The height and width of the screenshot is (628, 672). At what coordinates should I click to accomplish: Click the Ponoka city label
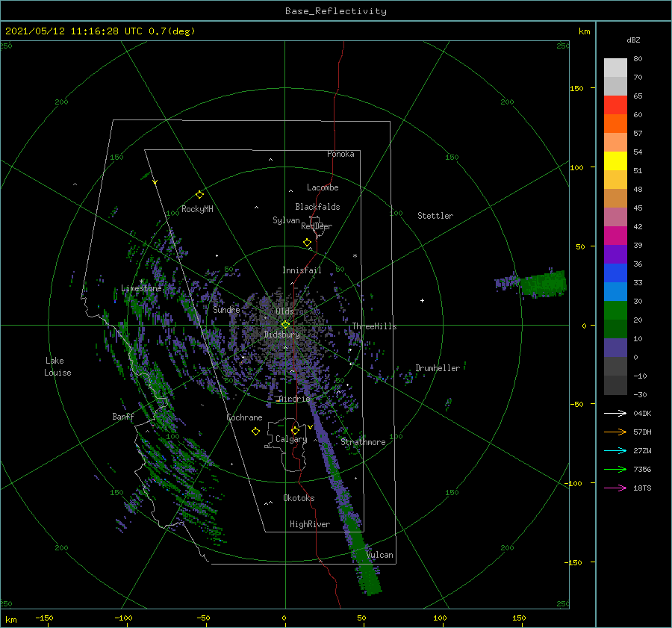(x=340, y=154)
